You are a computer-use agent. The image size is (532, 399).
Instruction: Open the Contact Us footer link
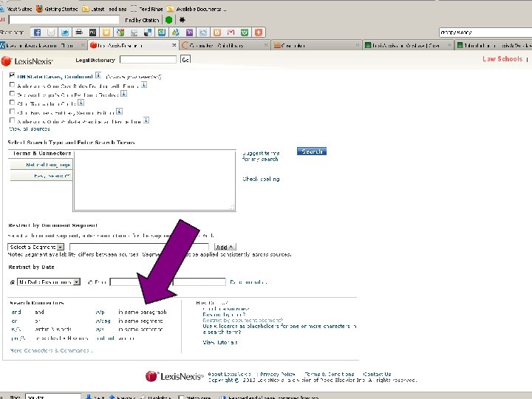[x=377, y=374]
